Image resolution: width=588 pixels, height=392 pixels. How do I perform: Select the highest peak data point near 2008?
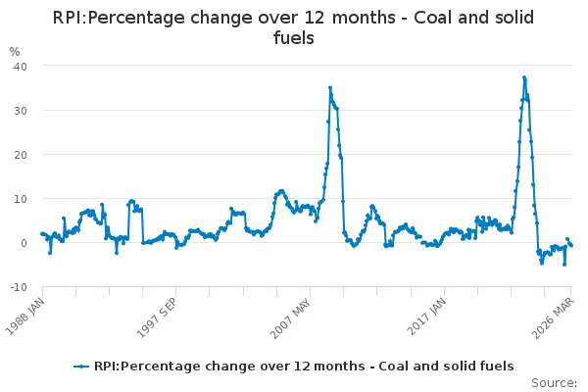tap(330, 87)
